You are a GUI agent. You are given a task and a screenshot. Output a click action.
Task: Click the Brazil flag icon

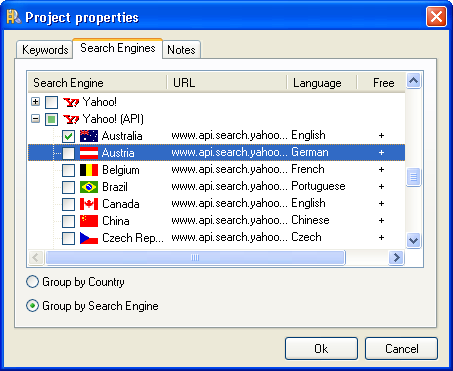pyautogui.click(x=89, y=187)
